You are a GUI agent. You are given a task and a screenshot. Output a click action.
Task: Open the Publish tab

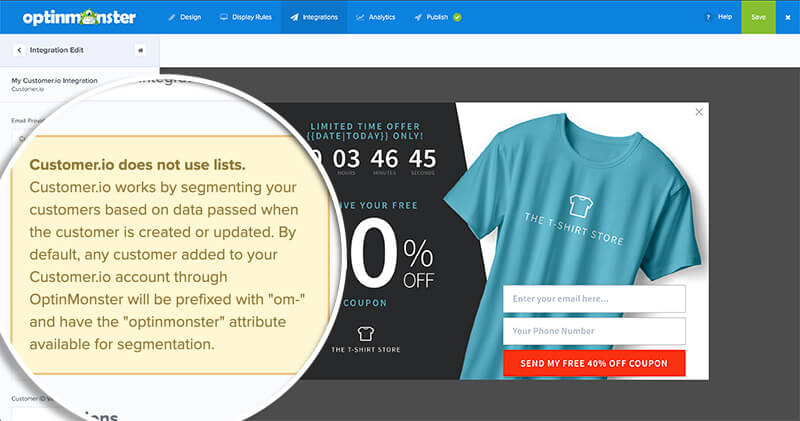(x=431, y=17)
